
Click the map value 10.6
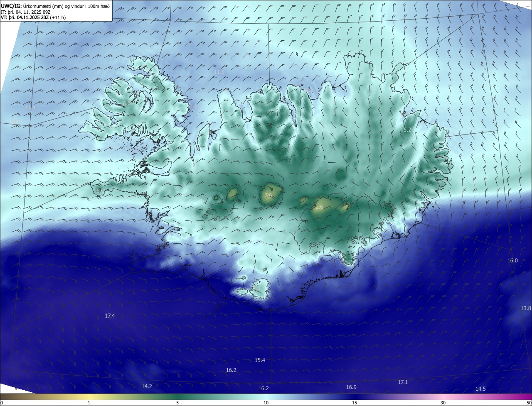tap(16, 121)
